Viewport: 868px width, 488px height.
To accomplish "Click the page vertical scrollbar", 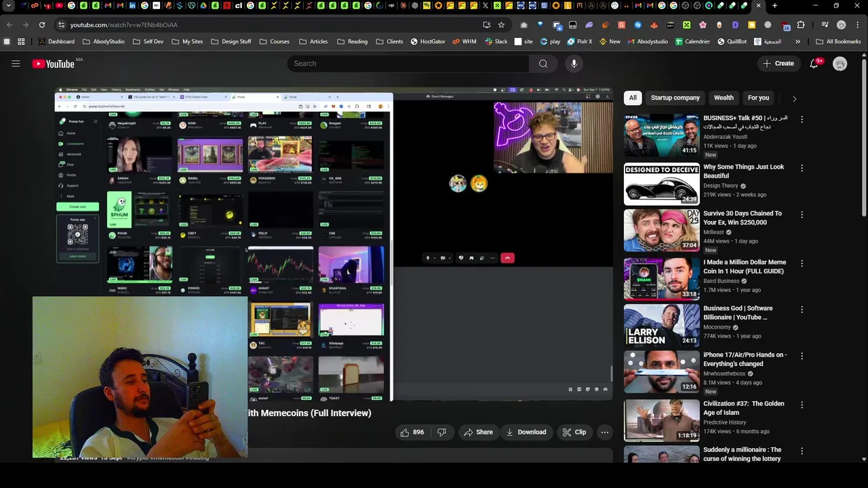I will [x=863, y=136].
